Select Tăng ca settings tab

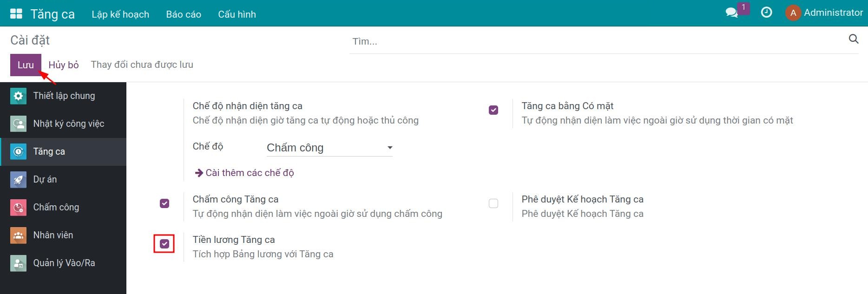pos(63,152)
